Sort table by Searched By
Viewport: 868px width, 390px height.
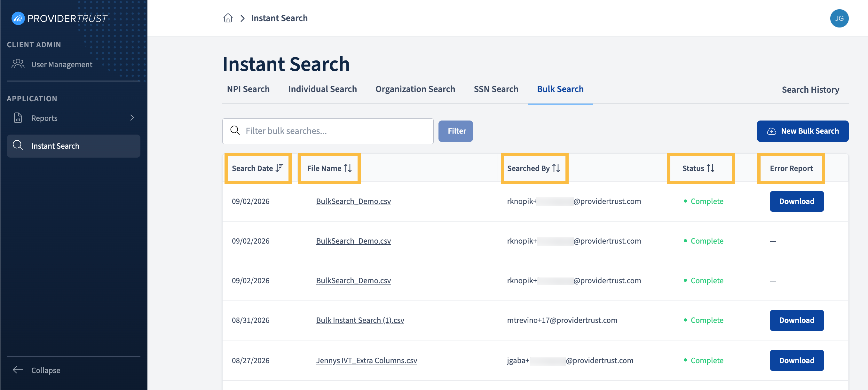[x=534, y=168]
